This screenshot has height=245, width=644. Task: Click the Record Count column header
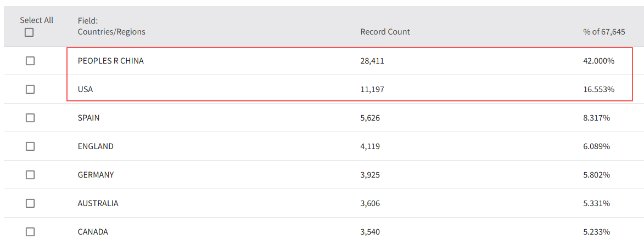tap(385, 32)
